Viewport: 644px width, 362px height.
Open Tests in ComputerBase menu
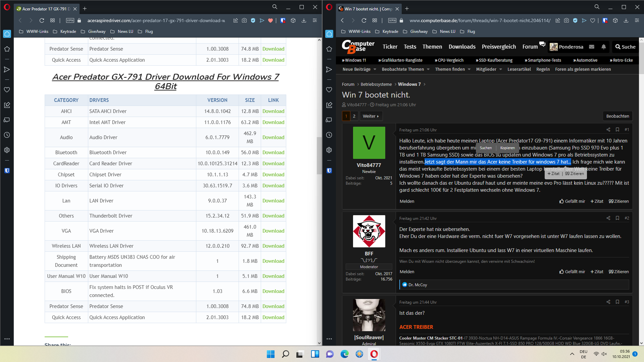(410, 47)
